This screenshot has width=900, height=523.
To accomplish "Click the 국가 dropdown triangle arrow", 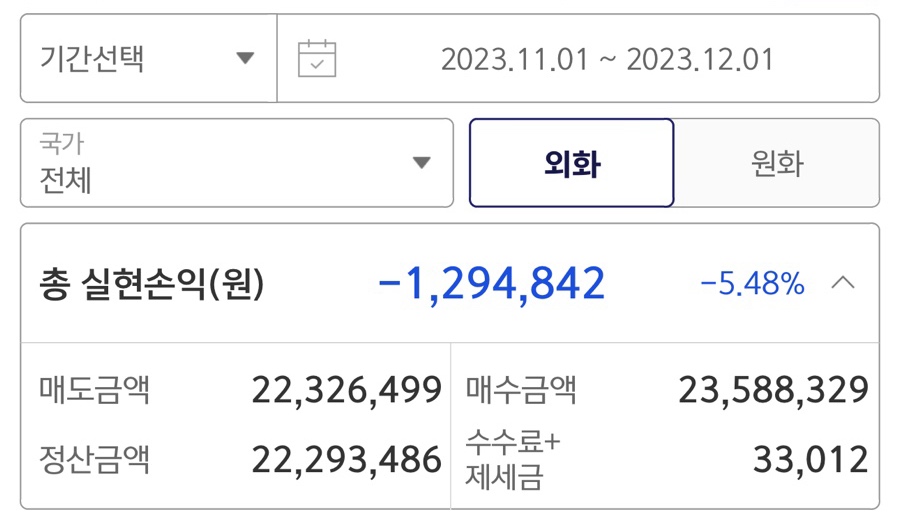I will pos(421,163).
